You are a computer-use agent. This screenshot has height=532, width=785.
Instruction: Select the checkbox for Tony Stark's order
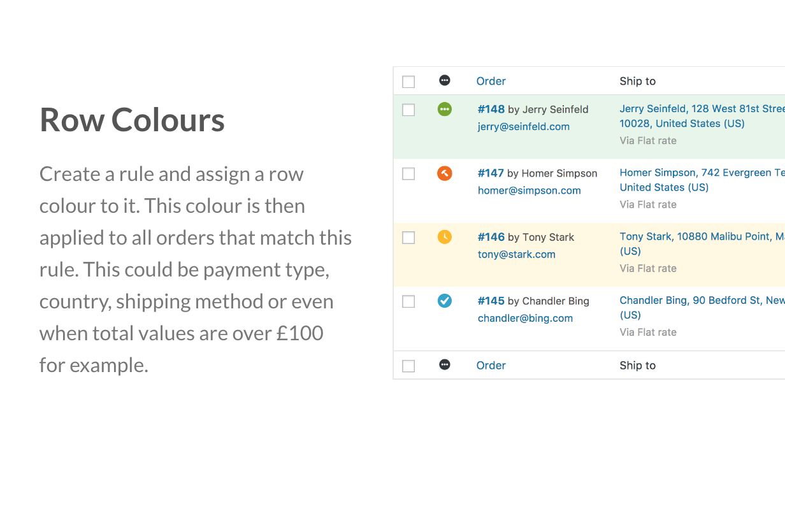coord(408,237)
